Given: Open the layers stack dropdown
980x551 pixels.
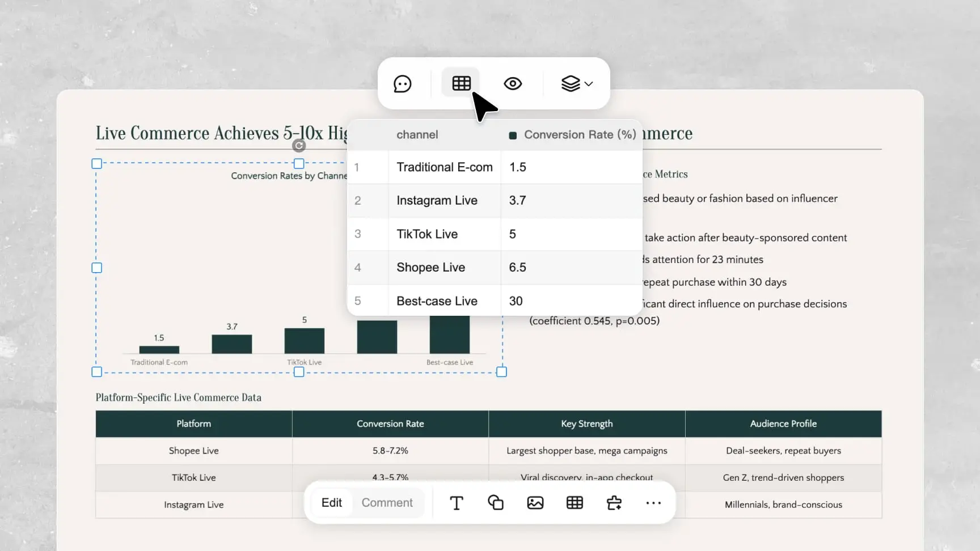Looking at the screenshot, I should (577, 83).
